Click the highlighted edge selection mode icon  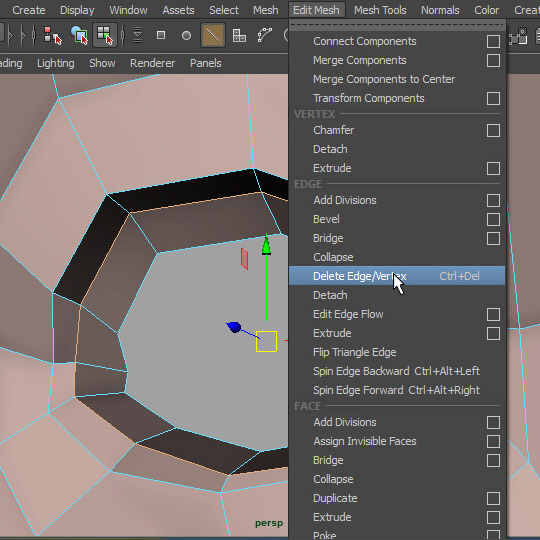(x=213, y=35)
